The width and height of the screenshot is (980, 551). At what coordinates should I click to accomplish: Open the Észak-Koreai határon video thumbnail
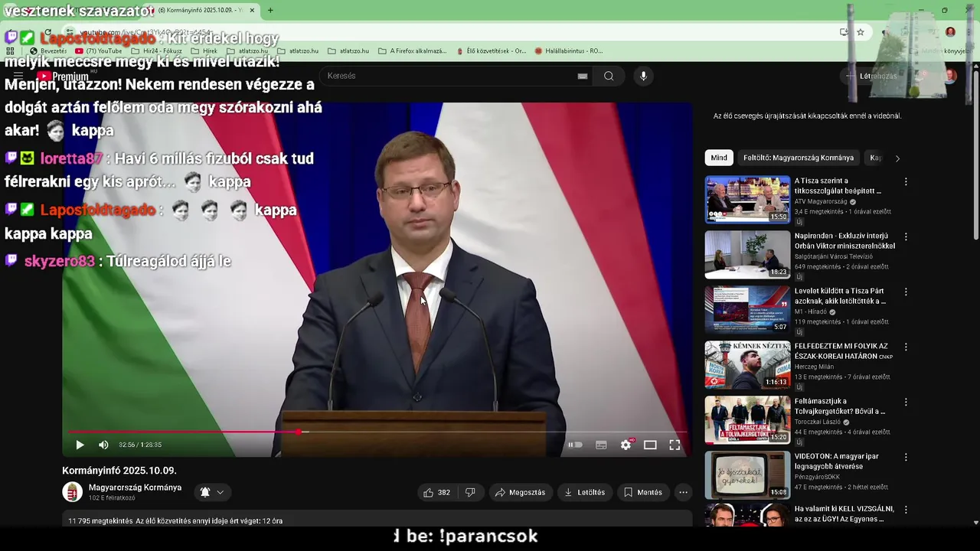[x=747, y=365]
